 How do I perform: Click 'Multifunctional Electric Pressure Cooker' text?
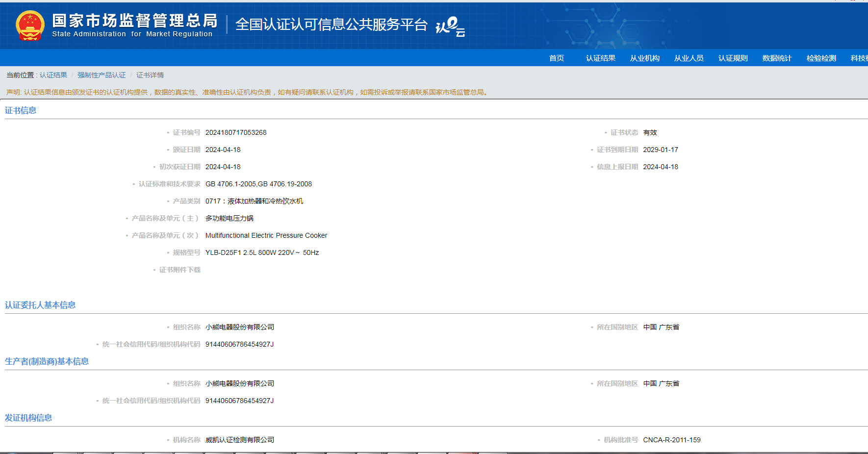(266, 235)
